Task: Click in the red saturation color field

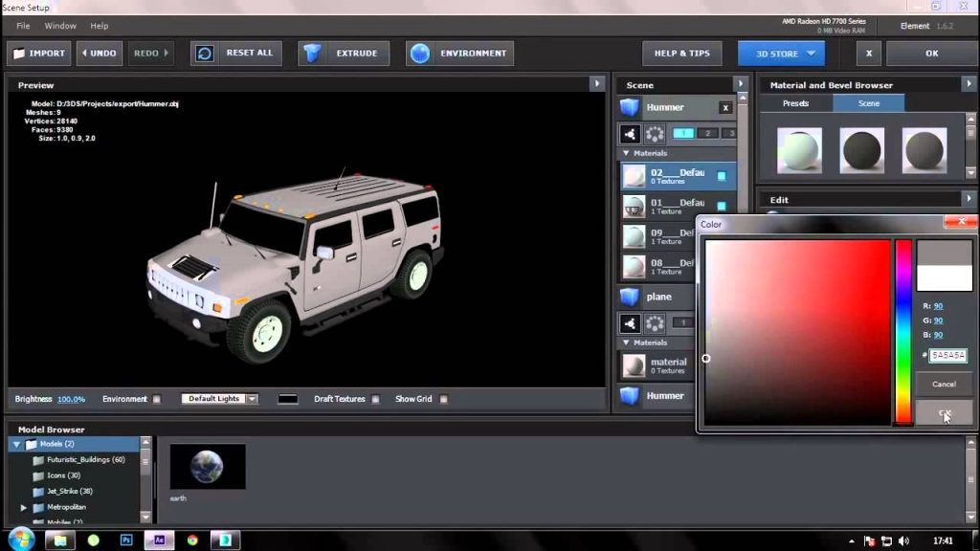Action: click(x=797, y=332)
